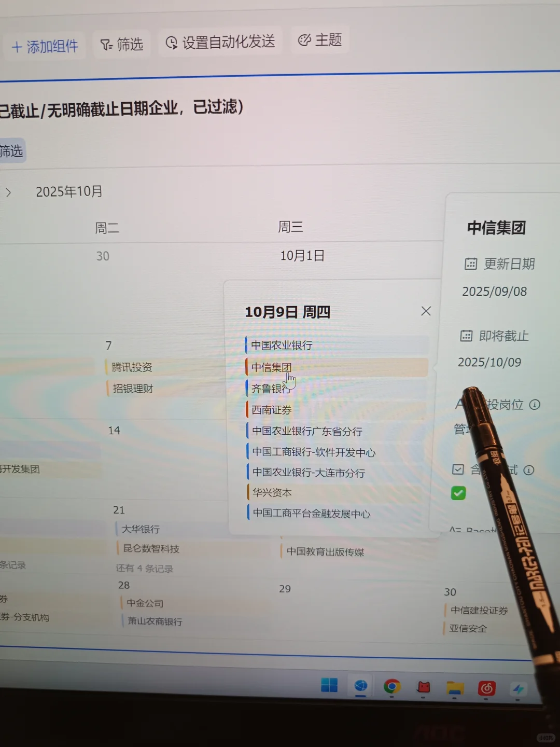Select 齐鲁银行 entry in the popup

coord(337,389)
